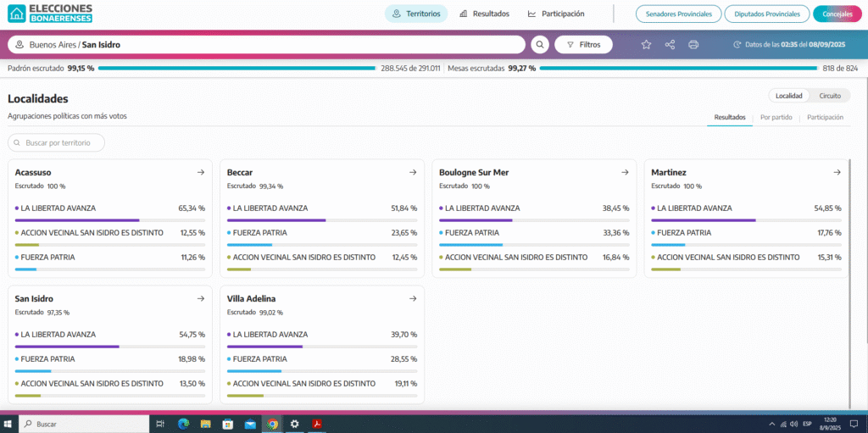Click the magnifier search icon button

[540, 44]
